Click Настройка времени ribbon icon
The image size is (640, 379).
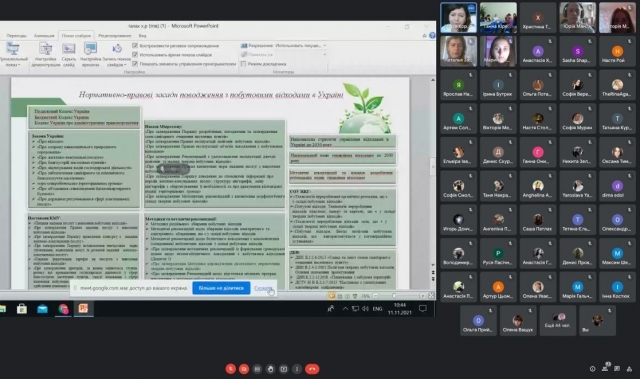pyautogui.click(x=90, y=54)
